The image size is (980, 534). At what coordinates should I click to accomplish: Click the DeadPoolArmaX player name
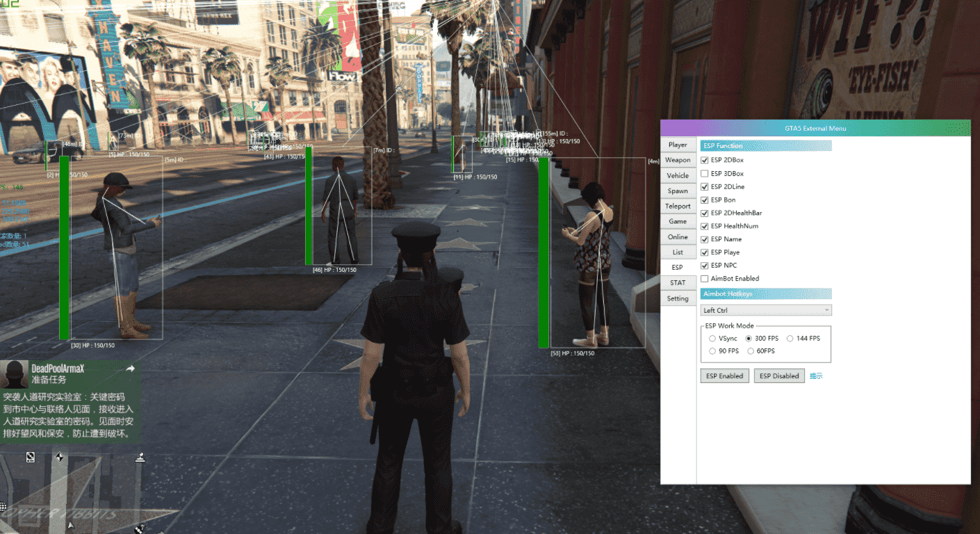[58, 369]
